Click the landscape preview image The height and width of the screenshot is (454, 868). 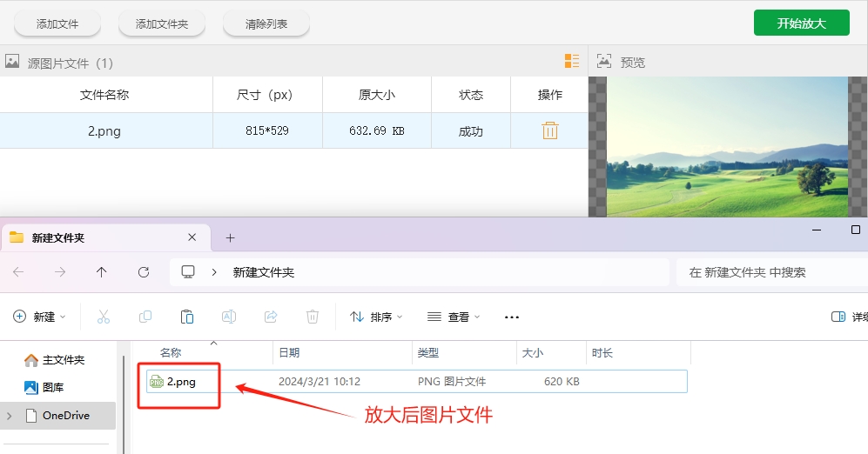727,146
